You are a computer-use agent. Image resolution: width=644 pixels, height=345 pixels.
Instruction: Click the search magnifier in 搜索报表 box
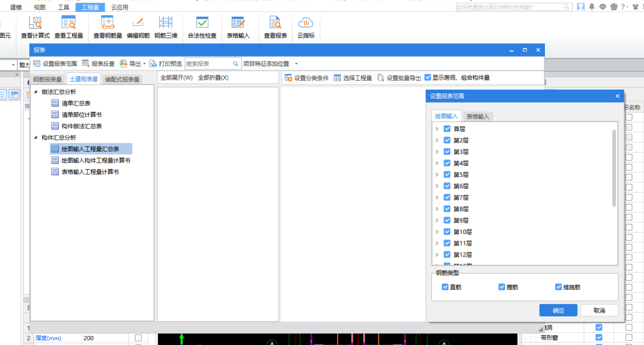tap(235, 64)
